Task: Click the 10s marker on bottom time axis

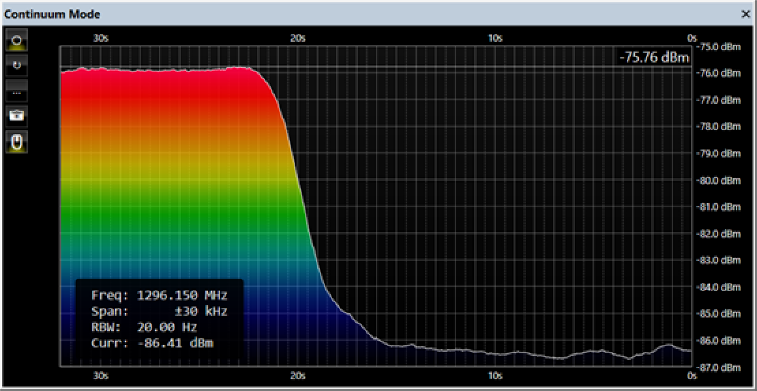Action: point(495,375)
